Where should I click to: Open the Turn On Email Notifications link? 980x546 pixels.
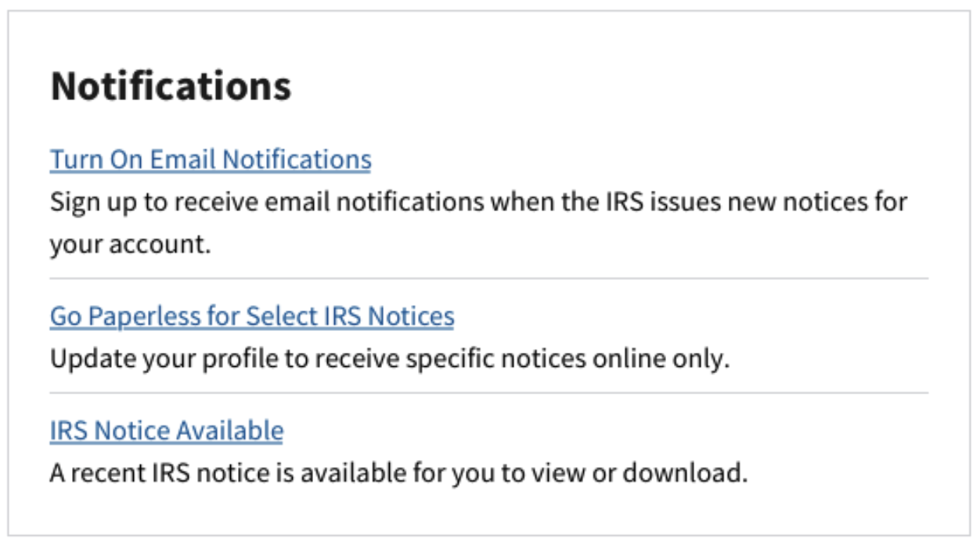click(211, 160)
